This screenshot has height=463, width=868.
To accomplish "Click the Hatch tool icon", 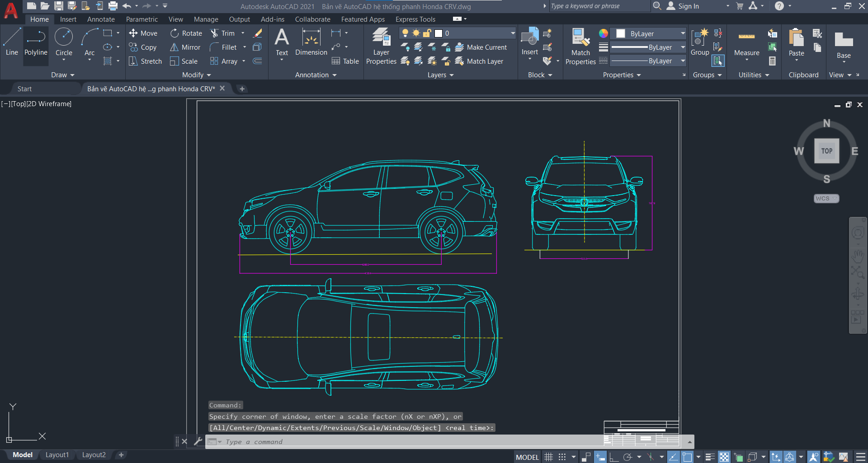I will pyautogui.click(x=108, y=61).
